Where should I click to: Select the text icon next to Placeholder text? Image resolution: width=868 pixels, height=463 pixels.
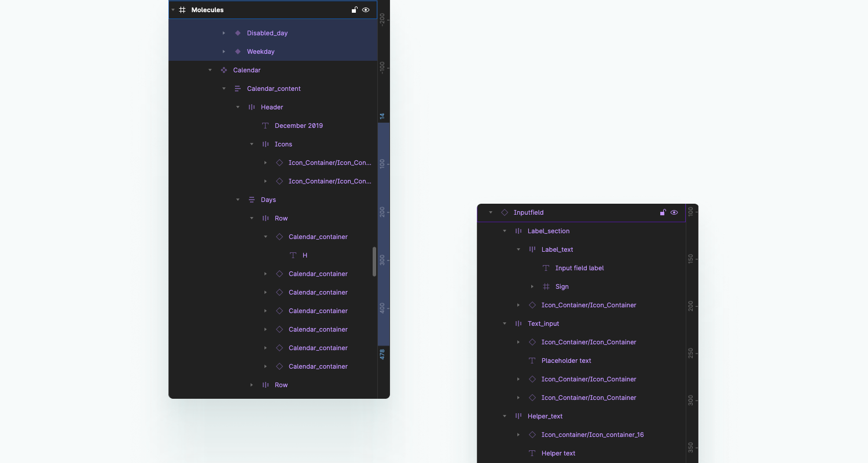532,361
